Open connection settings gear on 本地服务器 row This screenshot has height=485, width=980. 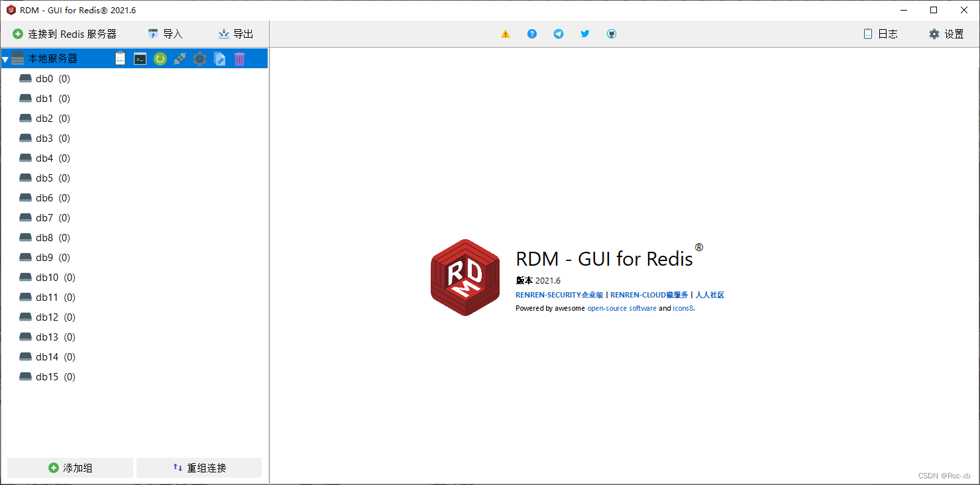[x=199, y=59]
